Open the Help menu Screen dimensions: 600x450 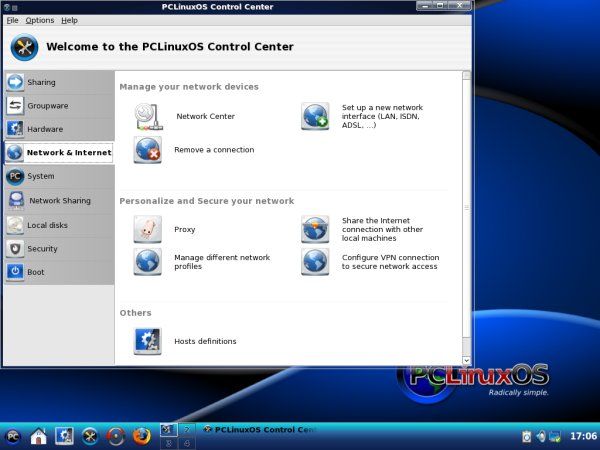[x=69, y=20]
